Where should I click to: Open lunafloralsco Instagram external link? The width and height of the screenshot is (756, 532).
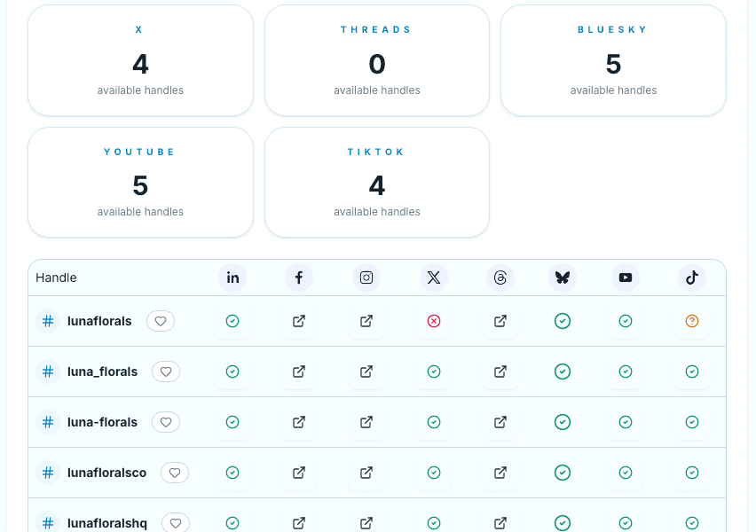(x=366, y=473)
